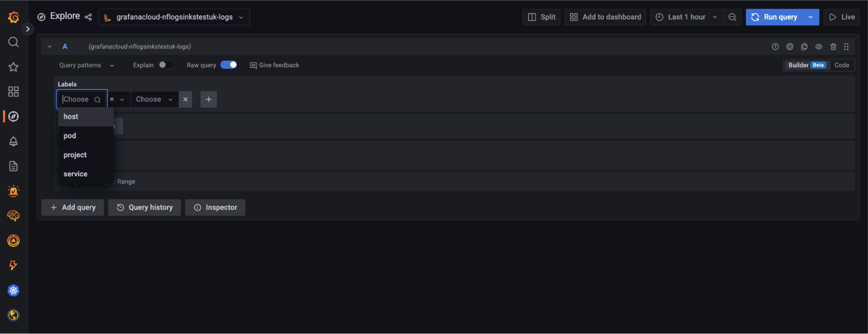Open the lightning bolt sidebar icon

coord(13,265)
